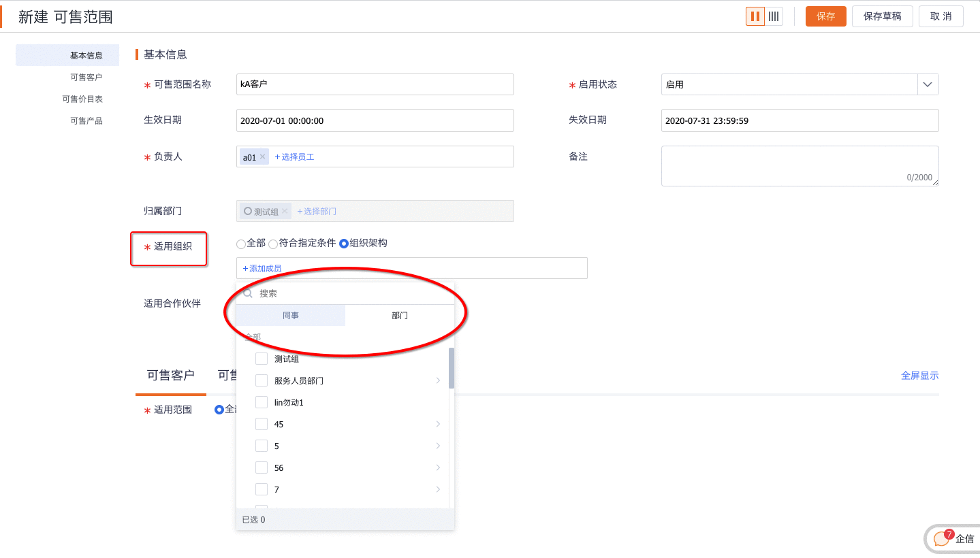The image size is (980, 558).
Task: Click the department list scrollbar thumb
Action: click(451, 367)
